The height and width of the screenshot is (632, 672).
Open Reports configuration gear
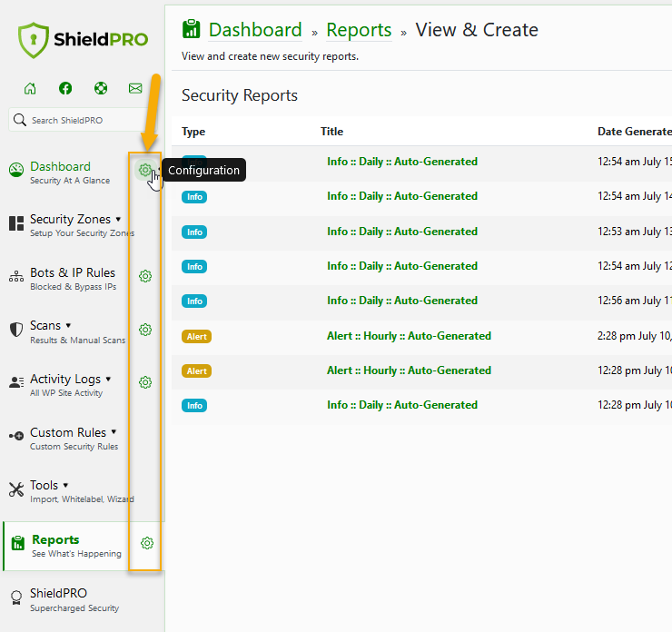coord(147,543)
